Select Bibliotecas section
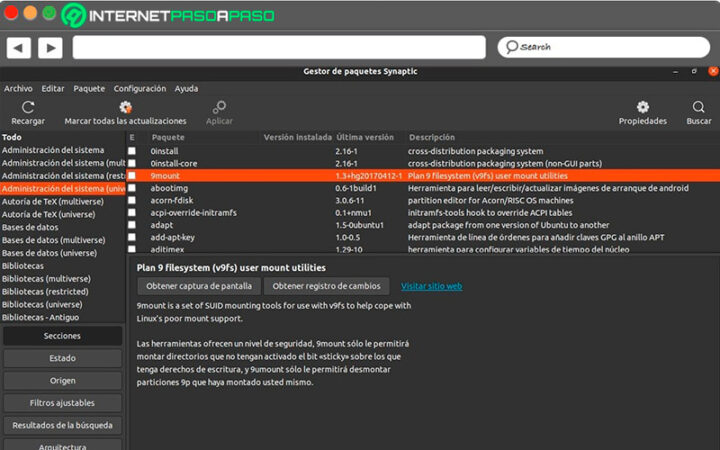The height and width of the screenshot is (450, 720). tap(23, 265)
